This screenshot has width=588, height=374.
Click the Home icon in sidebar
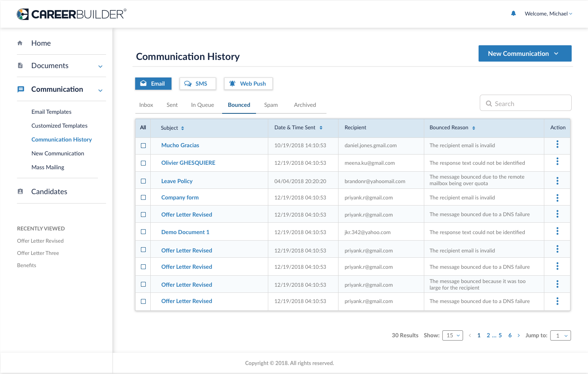(x=20, y=43)
